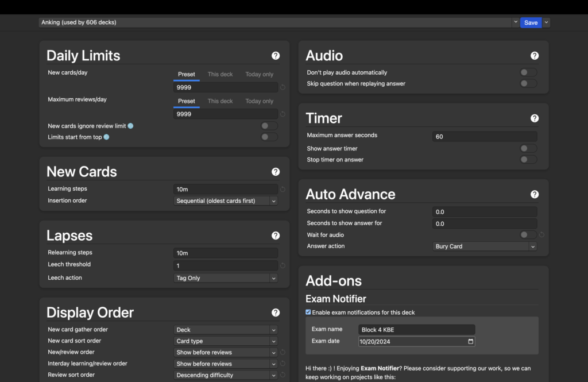This screenshot has width=588, height=382.
Task: Open Leech action dropdown
Action: pyautogui.click(x=225, y=278)
